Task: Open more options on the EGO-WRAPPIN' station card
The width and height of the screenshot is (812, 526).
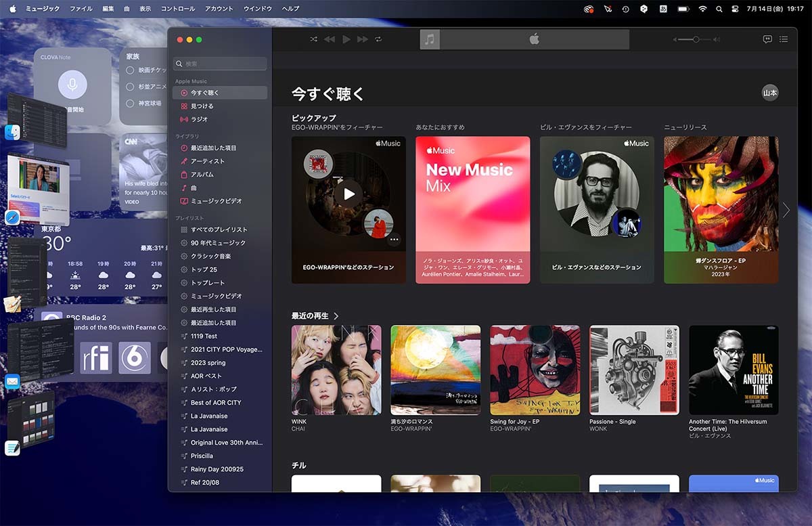Action: pyautogui.click(x=394, y=239)
